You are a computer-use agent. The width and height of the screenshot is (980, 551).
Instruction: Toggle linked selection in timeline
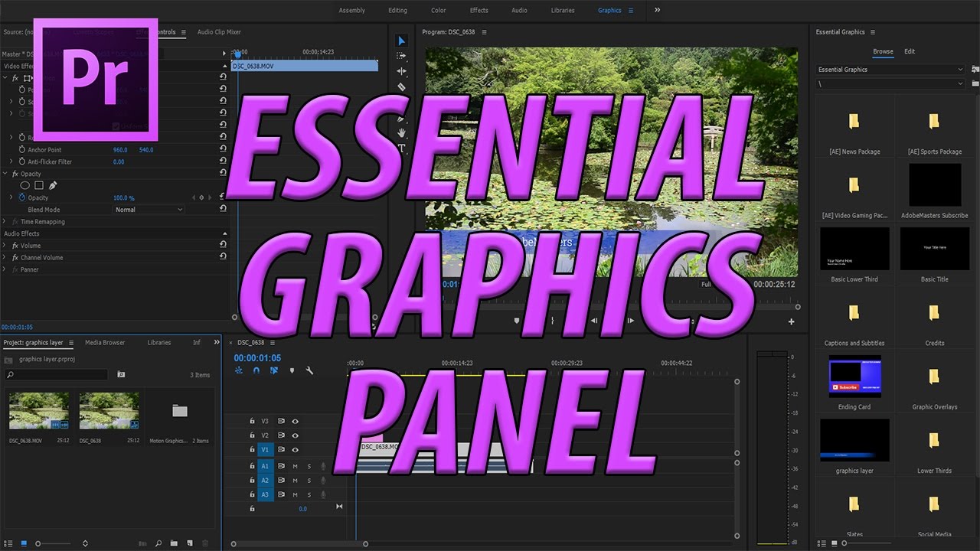pyautogui.click(x=274, y=370)
